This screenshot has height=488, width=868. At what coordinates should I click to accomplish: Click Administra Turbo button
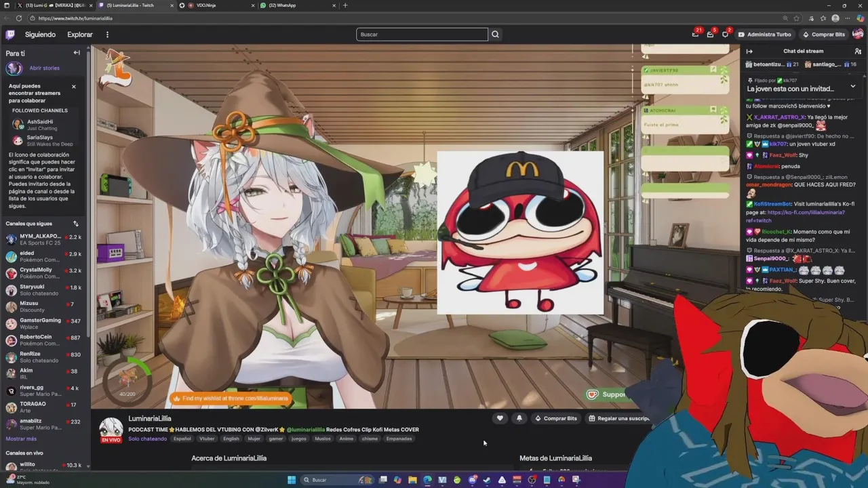(x=764, y=35)
